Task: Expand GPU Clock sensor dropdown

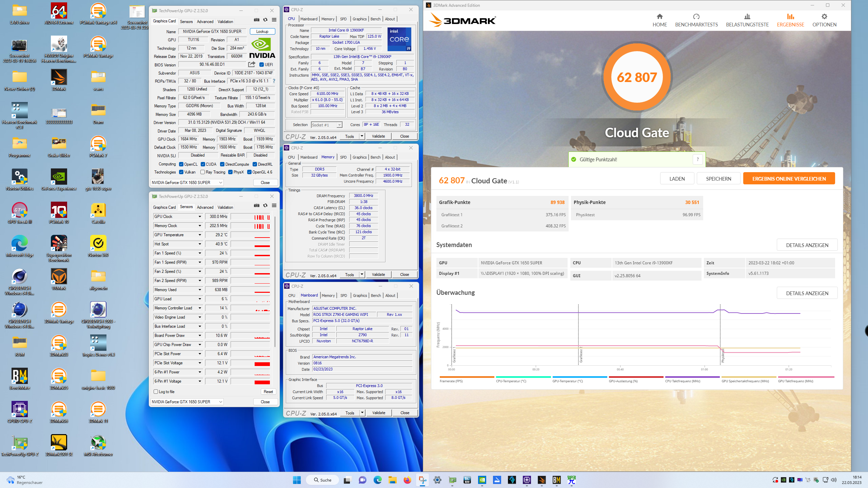Action: (x=200, y=217)
